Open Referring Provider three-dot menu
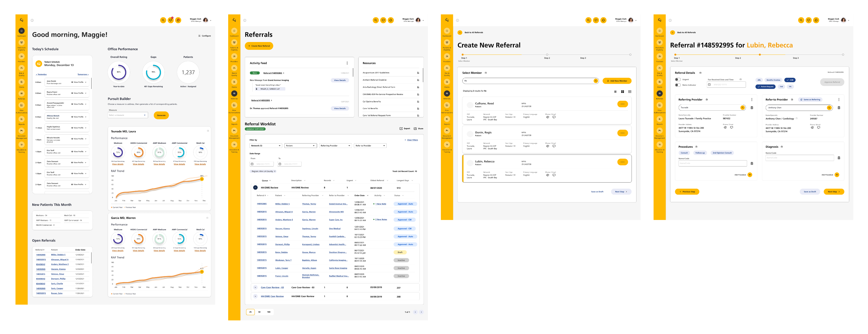This screenshot has height=334, width=868. click(751, 99)
